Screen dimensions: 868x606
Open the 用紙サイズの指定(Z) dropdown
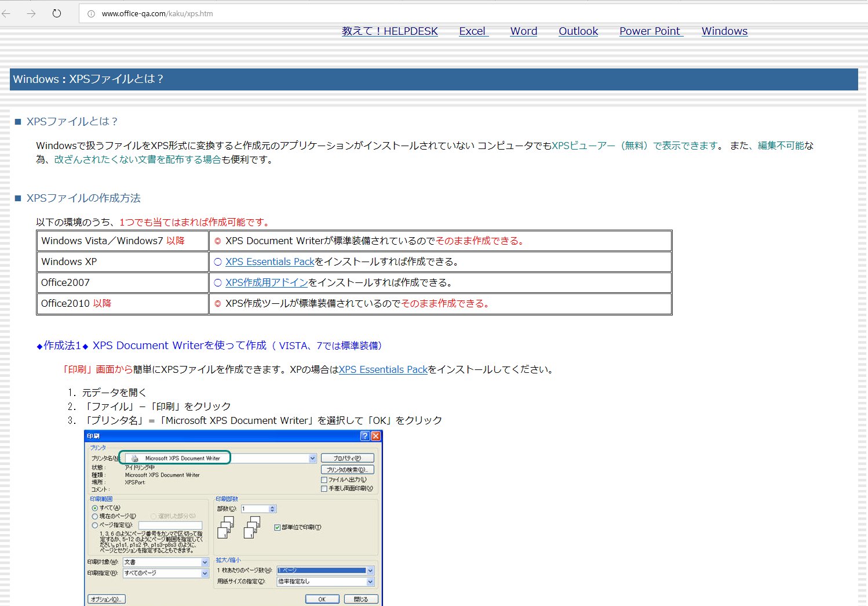326,582
